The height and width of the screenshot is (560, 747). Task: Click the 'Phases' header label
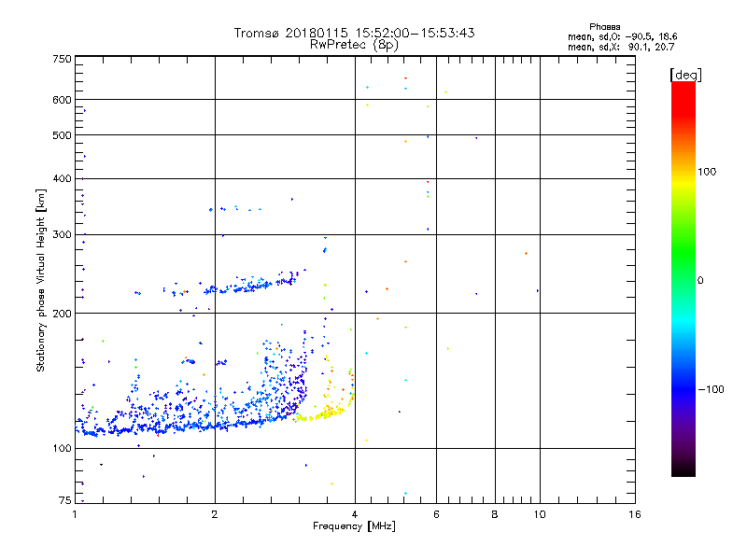604,27
